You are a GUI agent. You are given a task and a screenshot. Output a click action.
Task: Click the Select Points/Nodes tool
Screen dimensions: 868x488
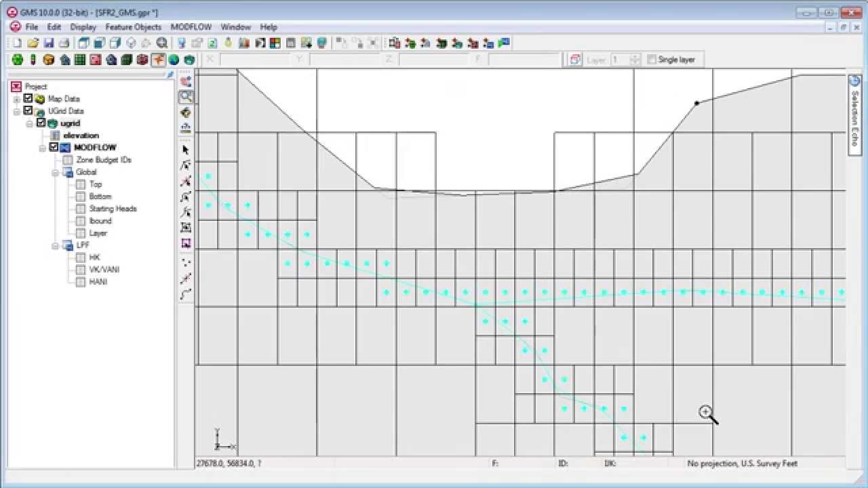186,165
